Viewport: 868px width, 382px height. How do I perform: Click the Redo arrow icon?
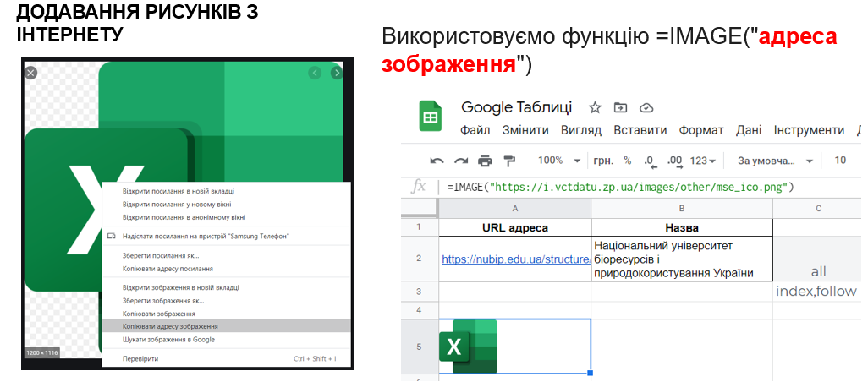(461, 161)
